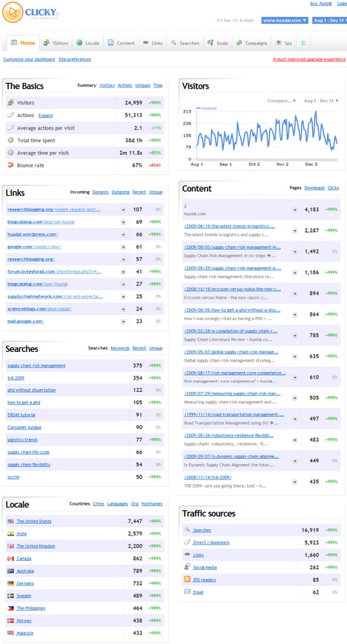Click the Searches magnifier icon in Traffic sources
This screenshot has height=644, width=347.
coord(187,530)
